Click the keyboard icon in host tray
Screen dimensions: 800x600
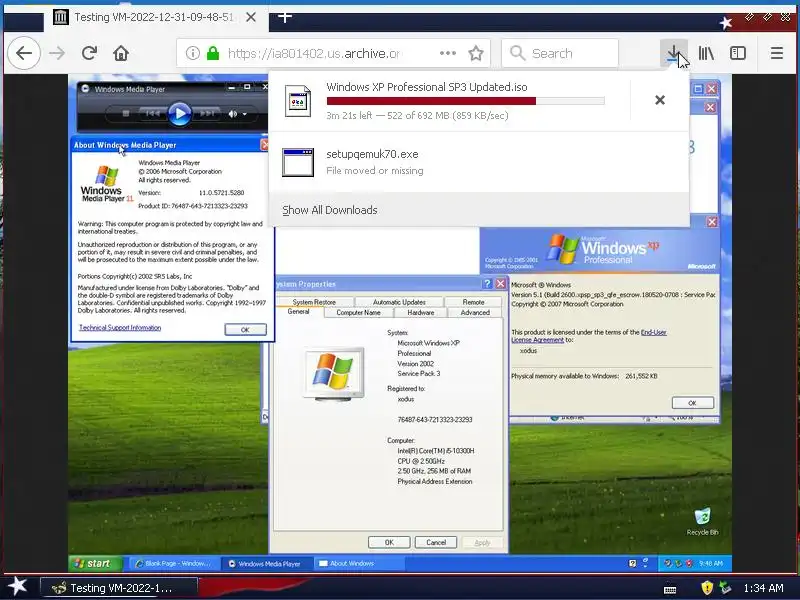pos(670,589)
